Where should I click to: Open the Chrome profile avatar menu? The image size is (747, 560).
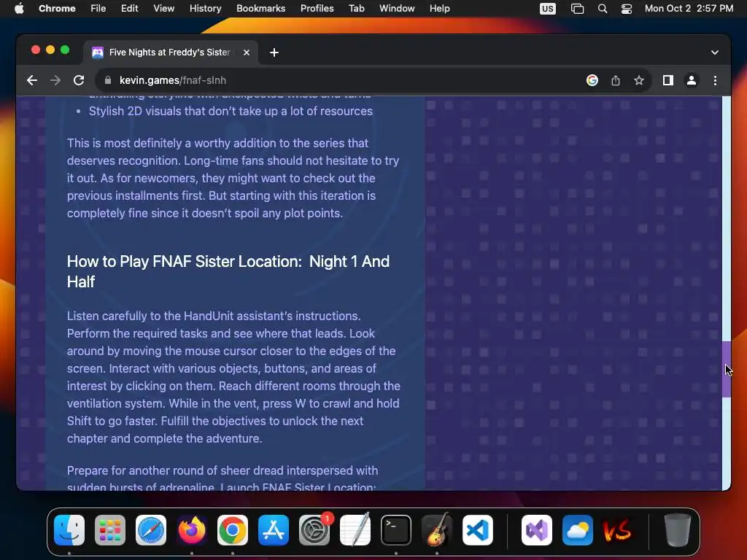(692, 80)
